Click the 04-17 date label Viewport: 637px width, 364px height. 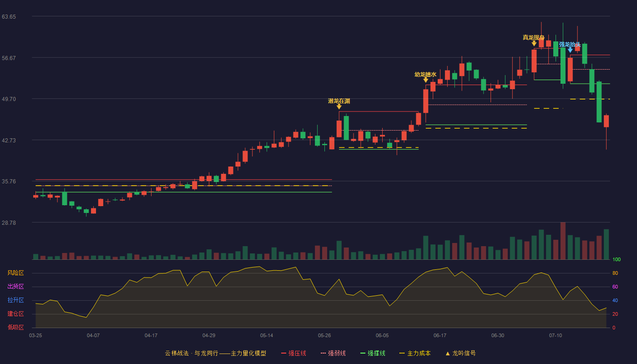coord(151,335)
